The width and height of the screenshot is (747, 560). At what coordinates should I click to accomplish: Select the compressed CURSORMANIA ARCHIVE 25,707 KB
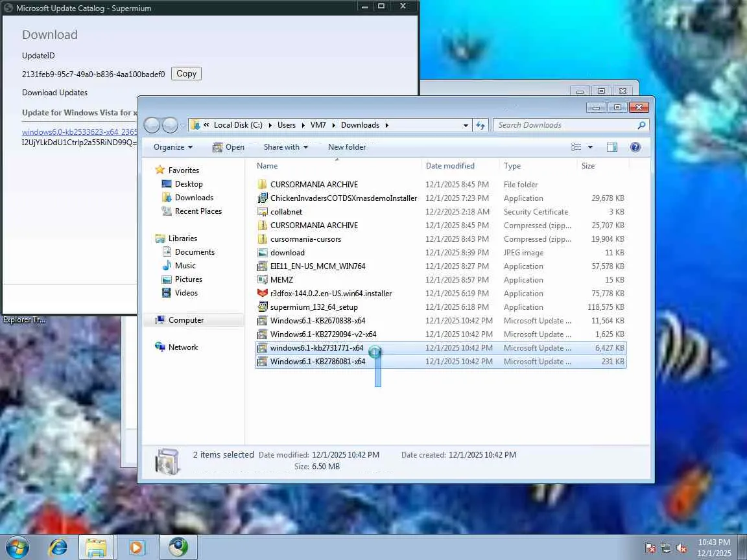click(x=314, y=226)
